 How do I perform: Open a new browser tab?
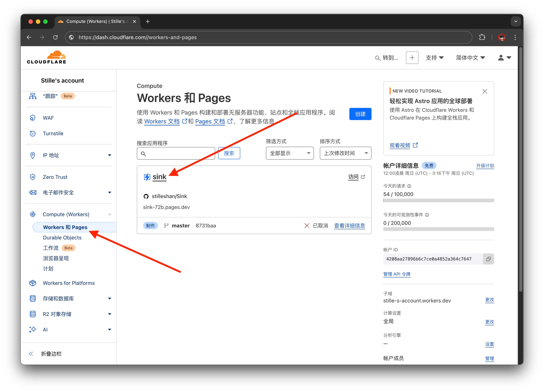tap(148, 22)
